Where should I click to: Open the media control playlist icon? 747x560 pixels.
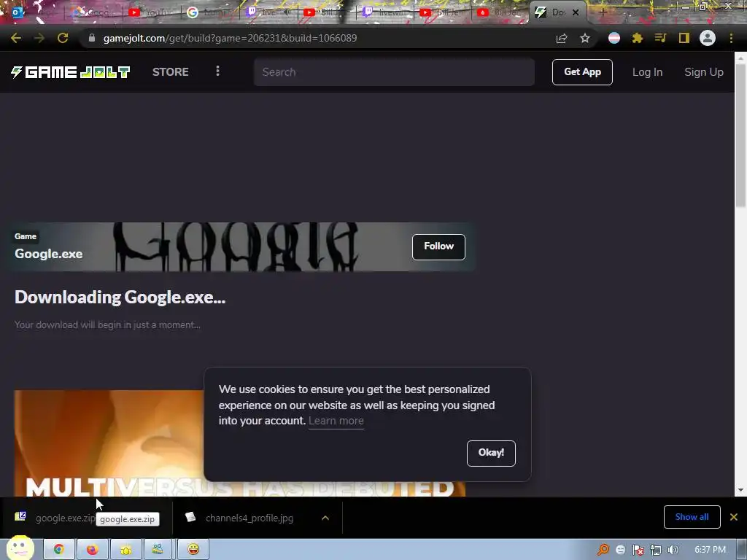coord(660,38)
